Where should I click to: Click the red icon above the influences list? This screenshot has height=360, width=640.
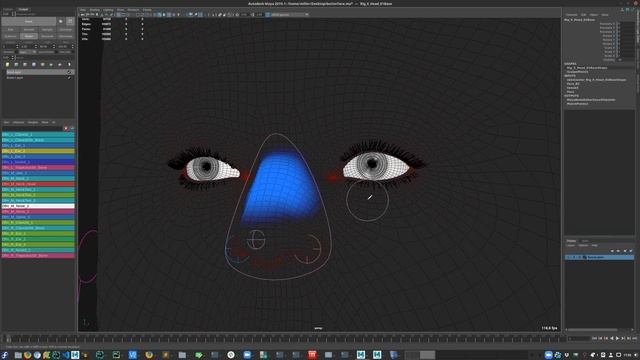66,128
